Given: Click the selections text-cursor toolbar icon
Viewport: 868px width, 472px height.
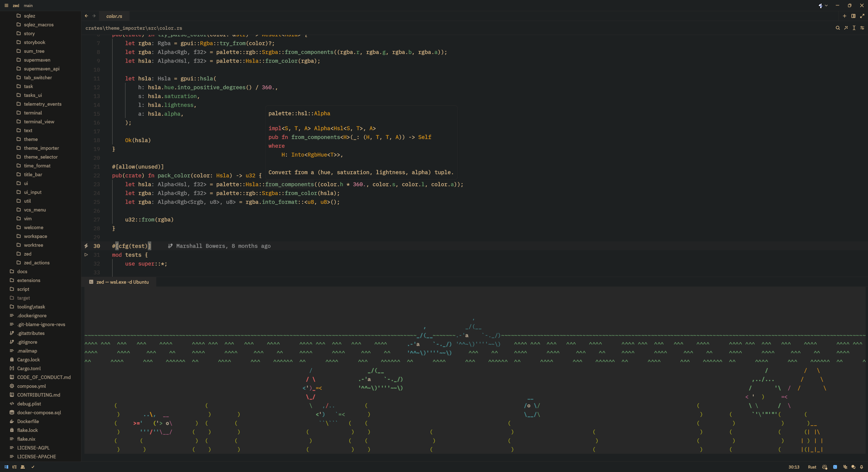Looking at the screenshot, I should 854,28.
